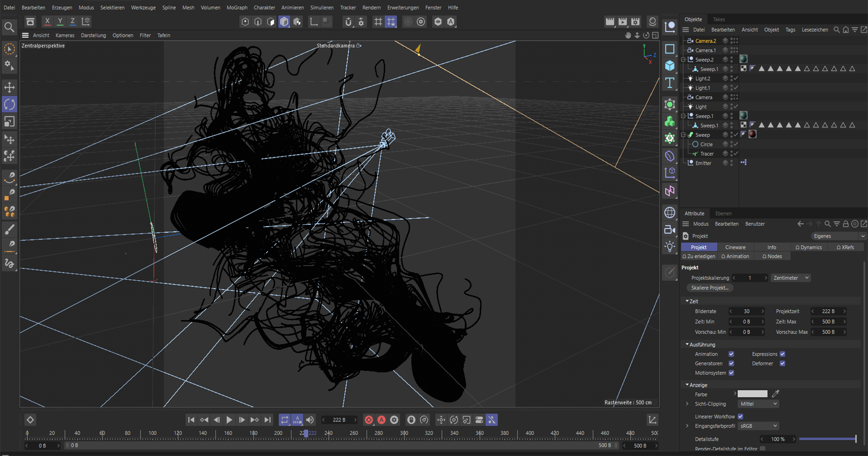Click the timeline playhead at frame 222

(x=306, y=433)
